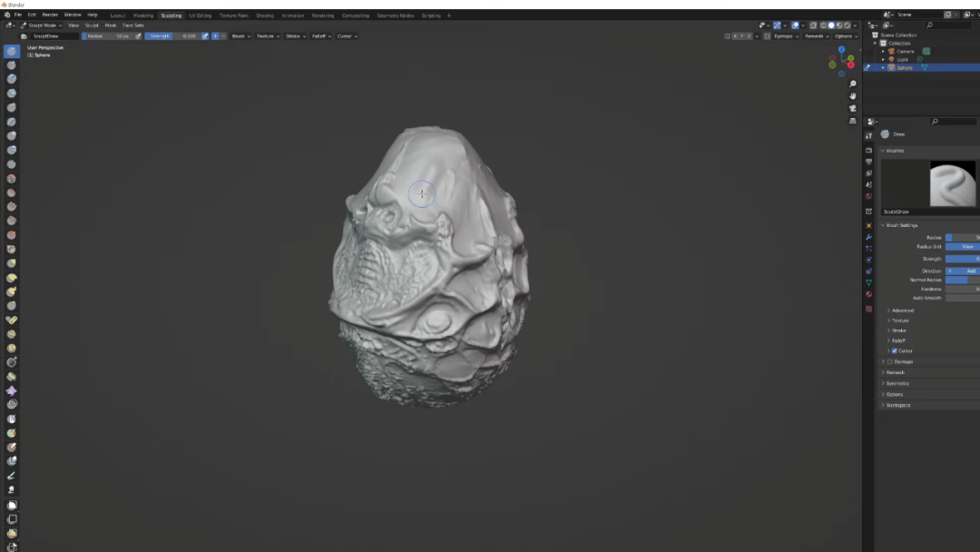Open the Material properties tab
Image resolution: width=980 pixels, height=552 pixels.
(x=868, y=294)
